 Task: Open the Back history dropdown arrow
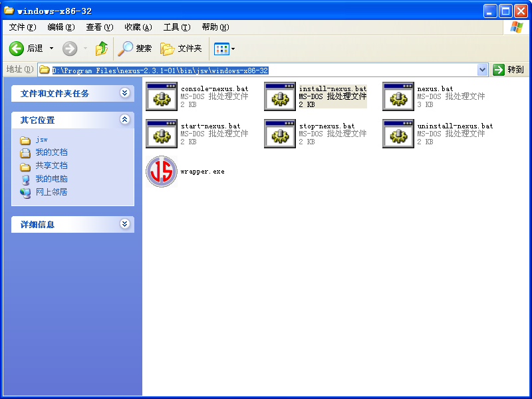coord(52,49)
